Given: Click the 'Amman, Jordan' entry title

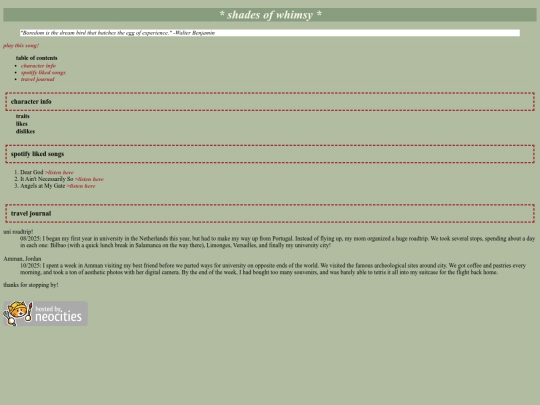Looking at the screenshot, I should [x=22, y=259].
